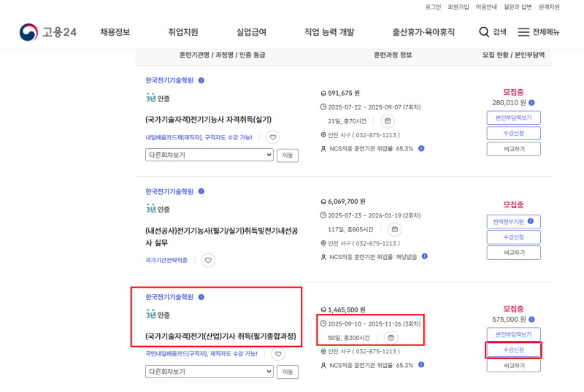Click the 591,675 원 price text
Viewport: 584px width, 392px height.
click(x=343, y=93)
